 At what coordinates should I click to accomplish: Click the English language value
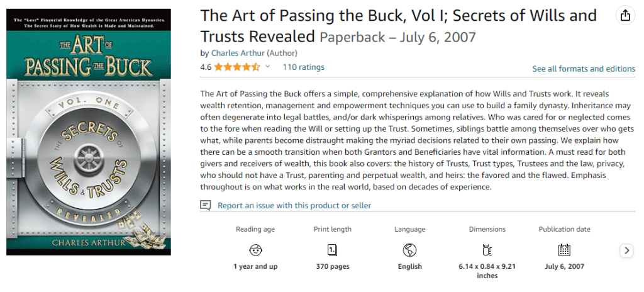click(410, 266)
